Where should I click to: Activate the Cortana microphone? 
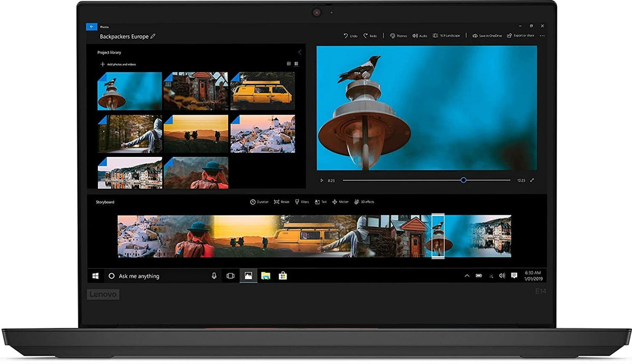click(214, 276)
